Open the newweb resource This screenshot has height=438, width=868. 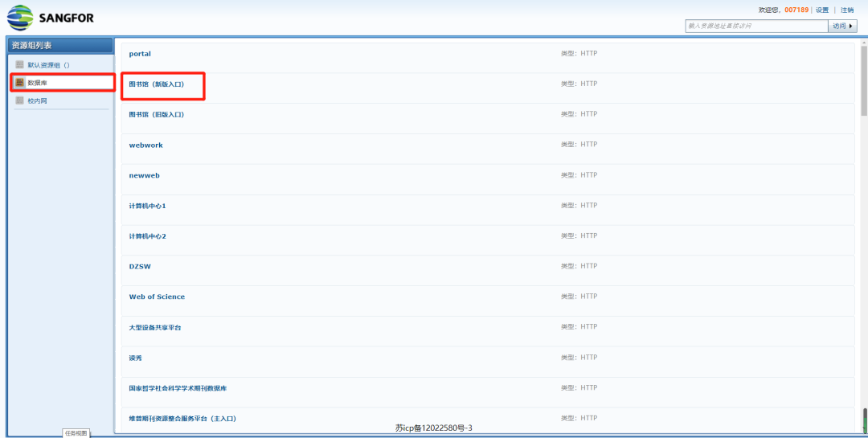point(145,175)
